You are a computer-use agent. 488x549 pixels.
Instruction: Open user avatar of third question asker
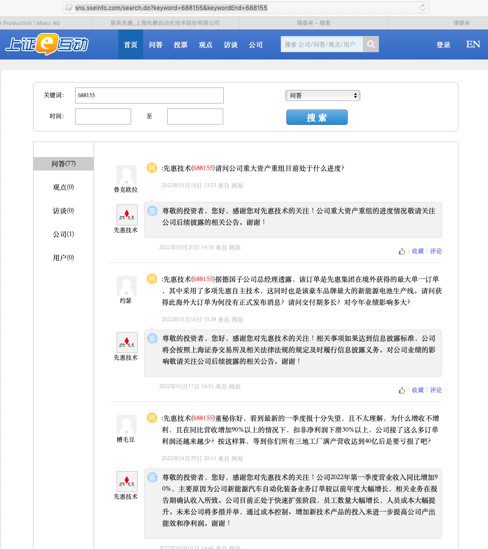point(126,425)
